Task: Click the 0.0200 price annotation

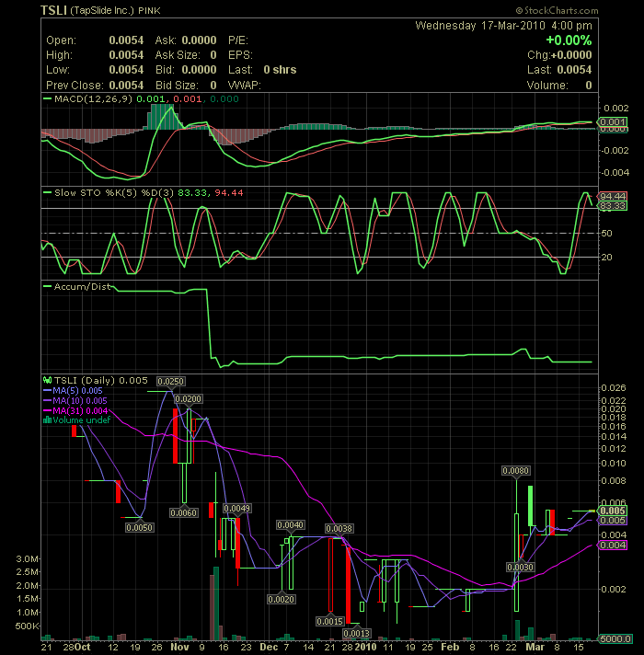Action: point(189,399)
